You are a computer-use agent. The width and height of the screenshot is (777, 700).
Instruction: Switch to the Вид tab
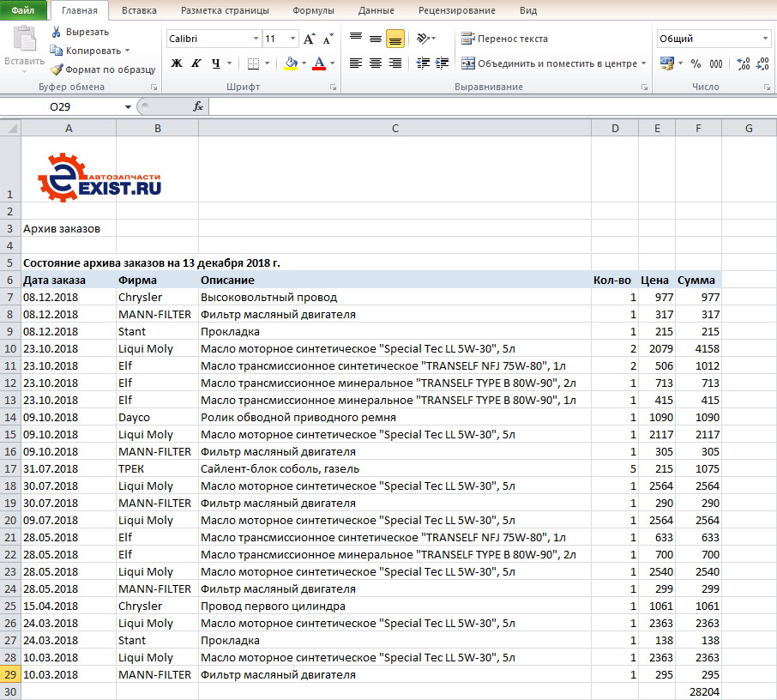(x=528, y=10)
